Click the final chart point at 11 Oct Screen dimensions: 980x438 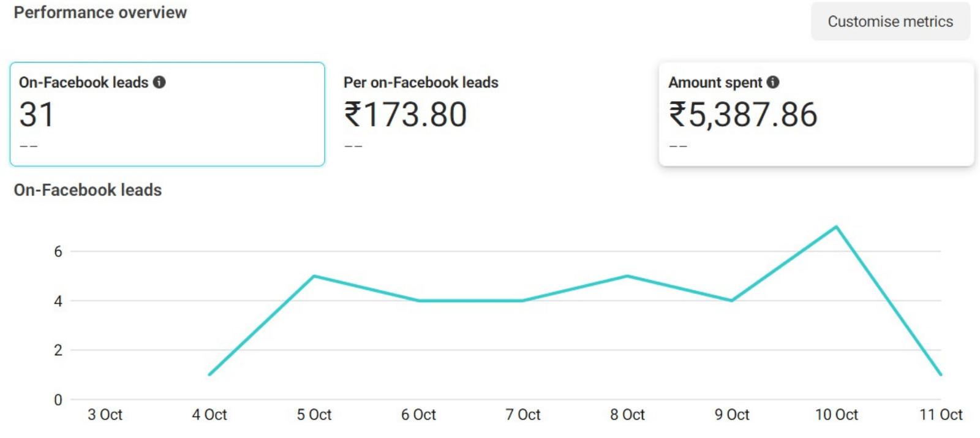pyautogui.click(x=940, y=374)
